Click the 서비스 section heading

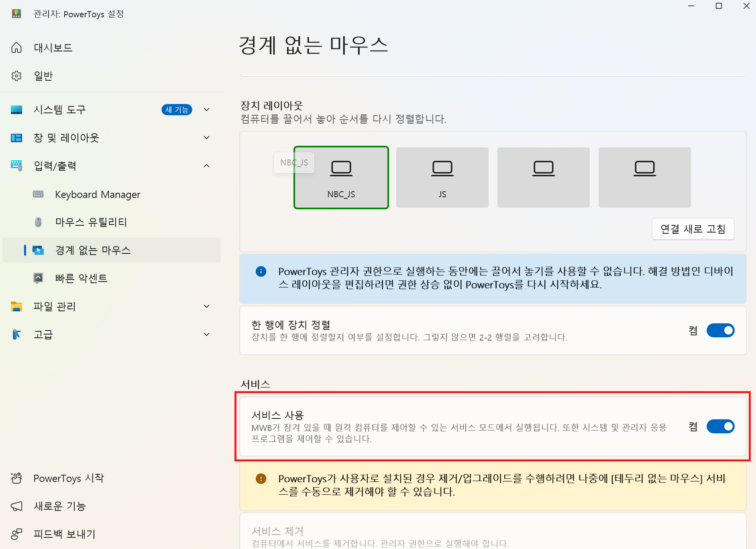pyautogui.click(x=255, y=384)
